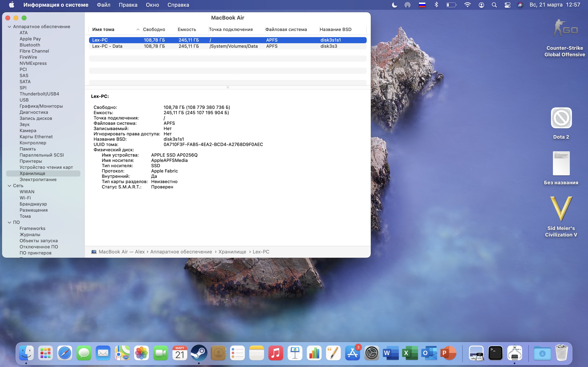Switch Russian flag input source
Viewport: 588px width, 367px height.
[x=422, y=5]
